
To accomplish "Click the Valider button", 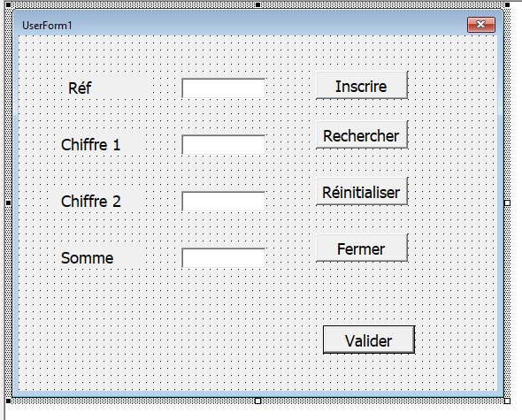I will point(369,340).
